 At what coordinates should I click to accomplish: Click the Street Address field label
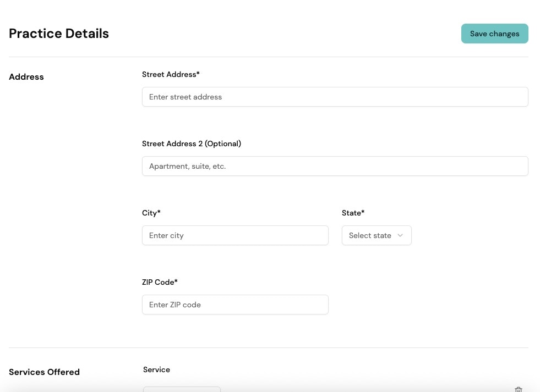[x=171, y=74]
